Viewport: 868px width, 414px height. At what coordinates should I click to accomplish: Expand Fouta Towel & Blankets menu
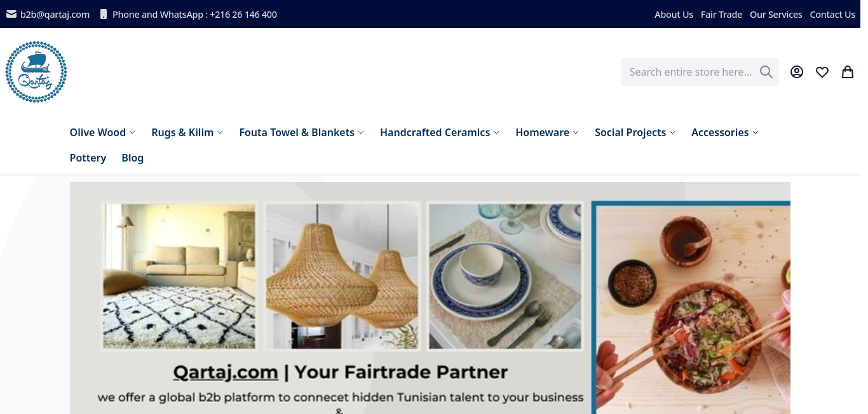pyautogui.click(x=301, y=132)
